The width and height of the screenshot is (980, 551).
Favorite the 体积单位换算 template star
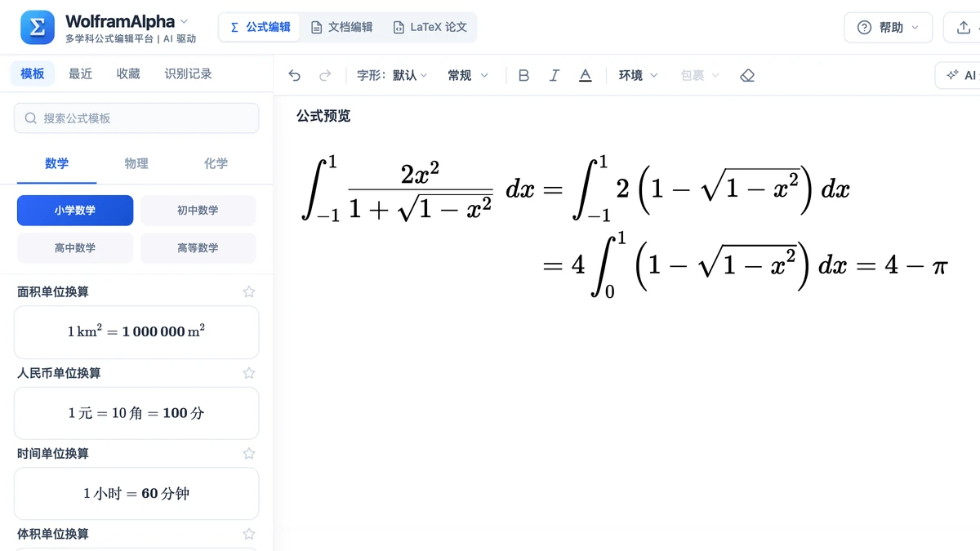249,534
